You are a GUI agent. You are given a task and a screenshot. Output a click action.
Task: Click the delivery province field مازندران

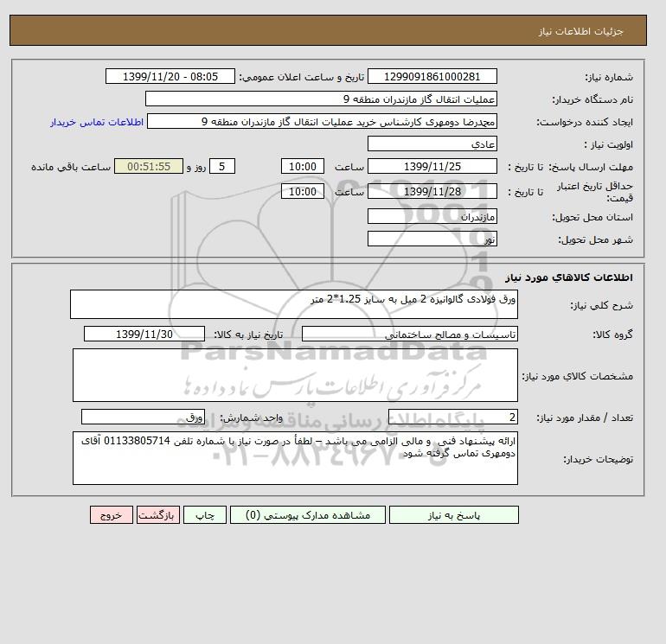tap(432, 216)
